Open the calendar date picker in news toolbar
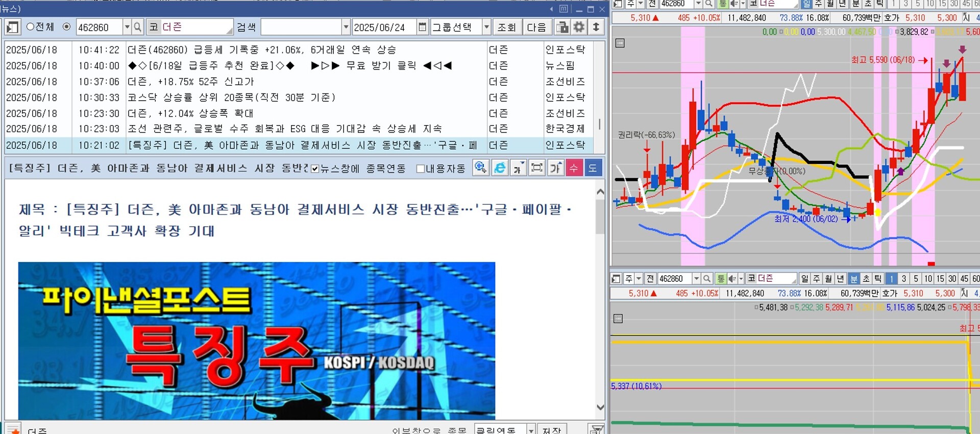 (422, 27)
